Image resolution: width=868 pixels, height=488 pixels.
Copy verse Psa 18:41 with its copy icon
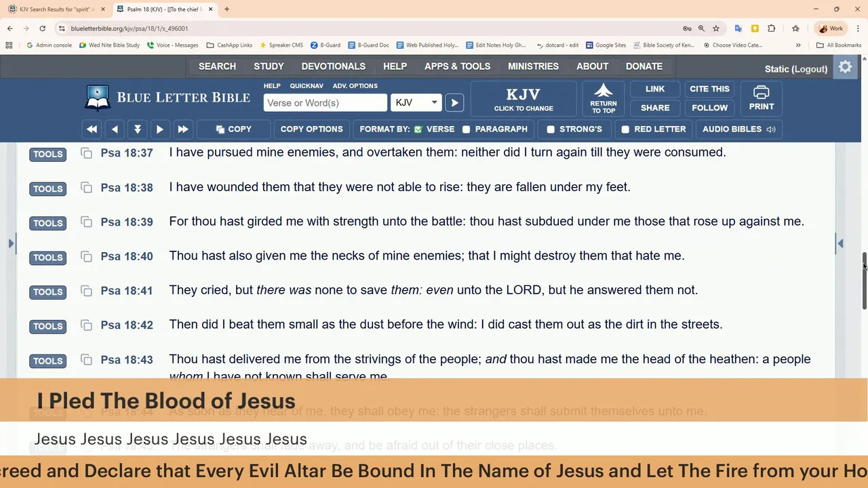[x=86, y=291]
